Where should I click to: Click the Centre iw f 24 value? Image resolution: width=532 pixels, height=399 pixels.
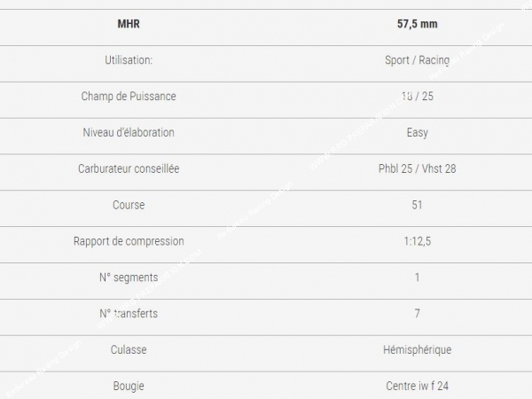coord(417,386)
